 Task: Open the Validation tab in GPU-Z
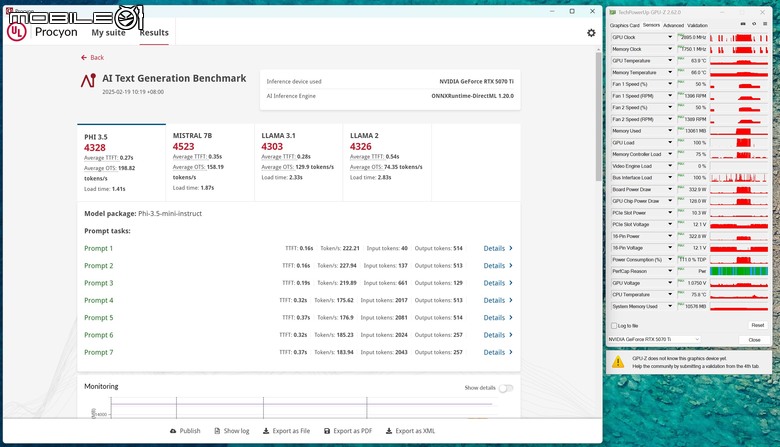click(697, 25)
